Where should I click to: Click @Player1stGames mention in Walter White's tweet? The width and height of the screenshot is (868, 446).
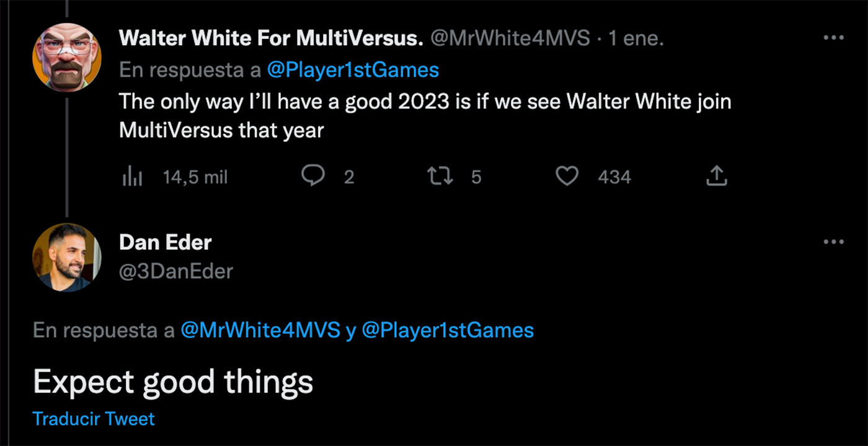pyautogui.click(x=353, y=70)
